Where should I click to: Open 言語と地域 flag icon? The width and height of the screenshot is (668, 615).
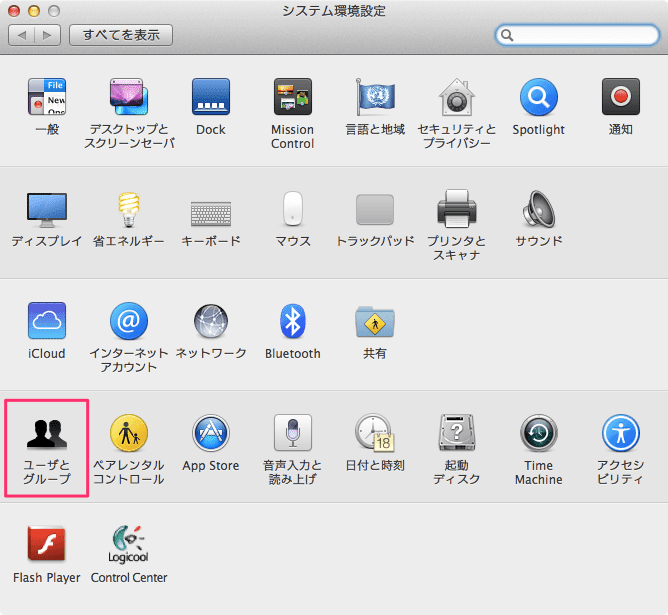(x=375, y=97)
